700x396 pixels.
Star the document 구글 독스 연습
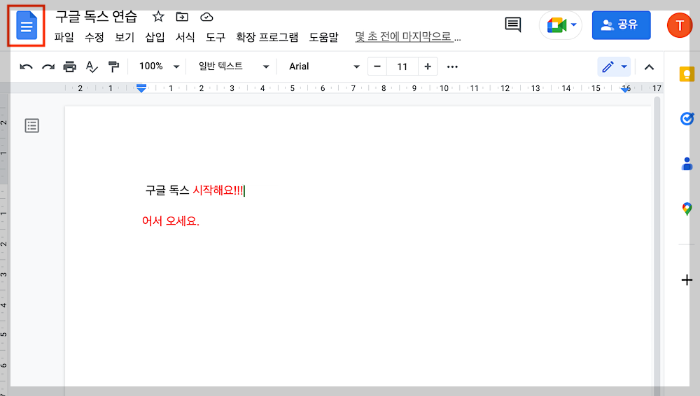(x=158, y=17)
